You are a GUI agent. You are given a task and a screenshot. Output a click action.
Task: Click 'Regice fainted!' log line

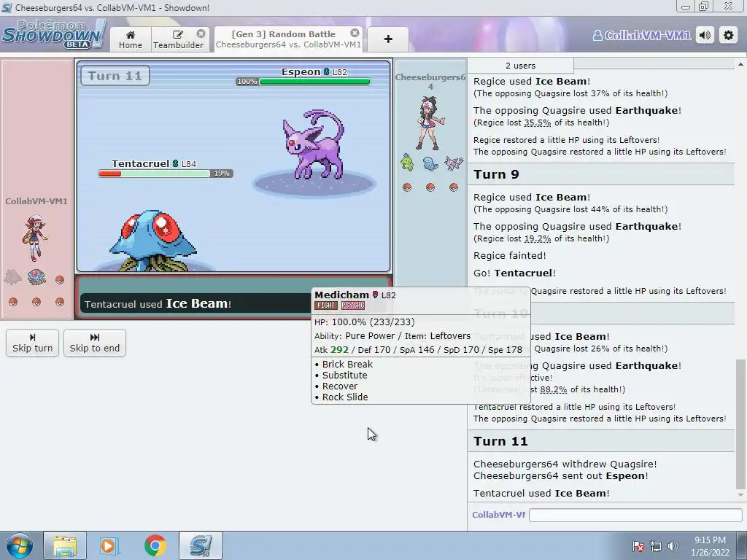(510, 256)
